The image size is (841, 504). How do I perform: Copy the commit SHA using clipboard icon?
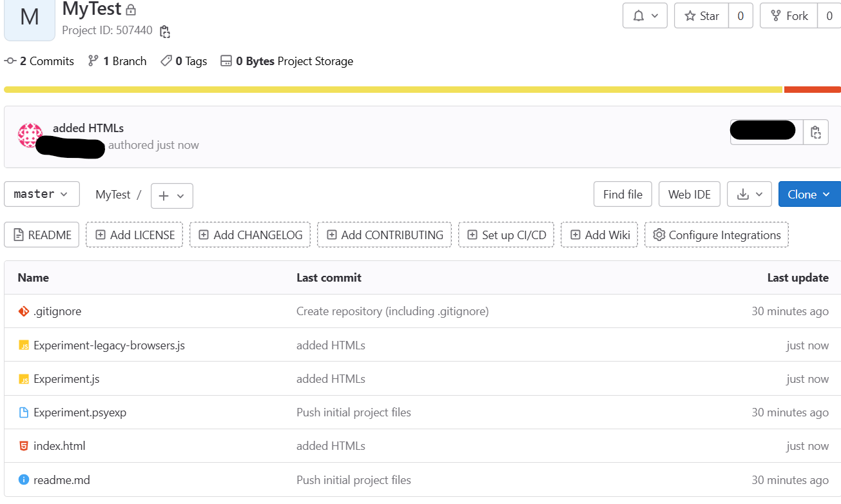pos(816,132)
